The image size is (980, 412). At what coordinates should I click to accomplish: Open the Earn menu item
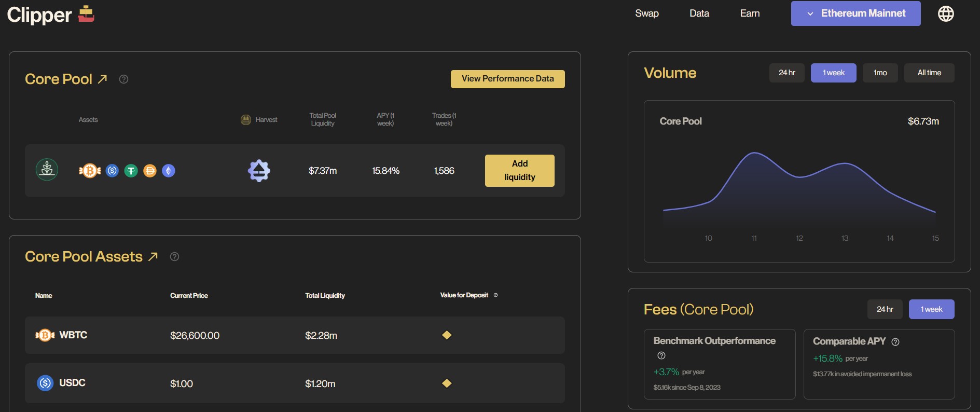click(750, 13)
